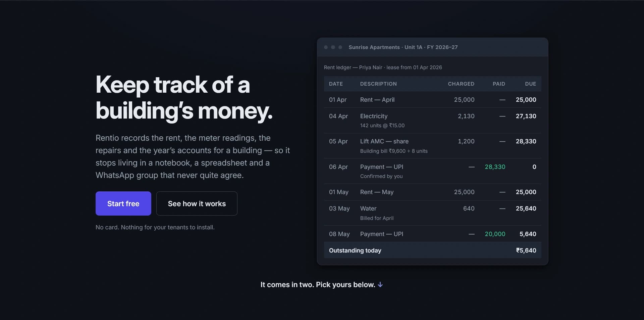Click the Water entry description

pos(368,209)
